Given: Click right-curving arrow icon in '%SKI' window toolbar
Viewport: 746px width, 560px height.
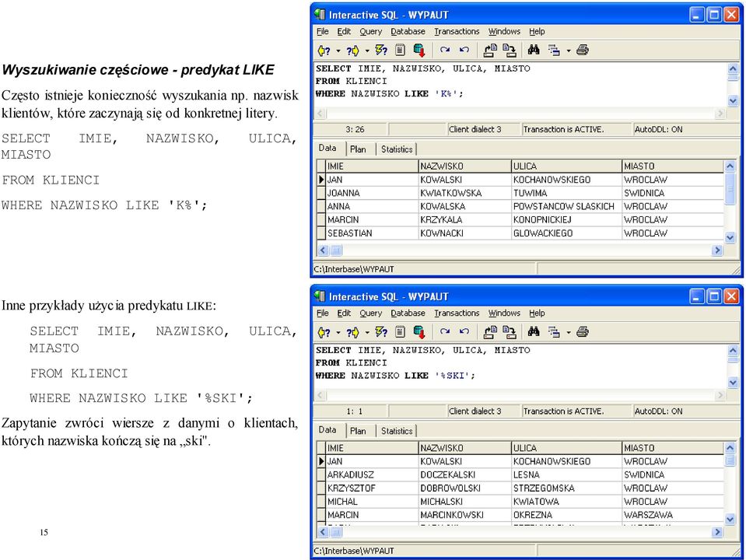Looking at the screenshot, I should pos(445,331).
